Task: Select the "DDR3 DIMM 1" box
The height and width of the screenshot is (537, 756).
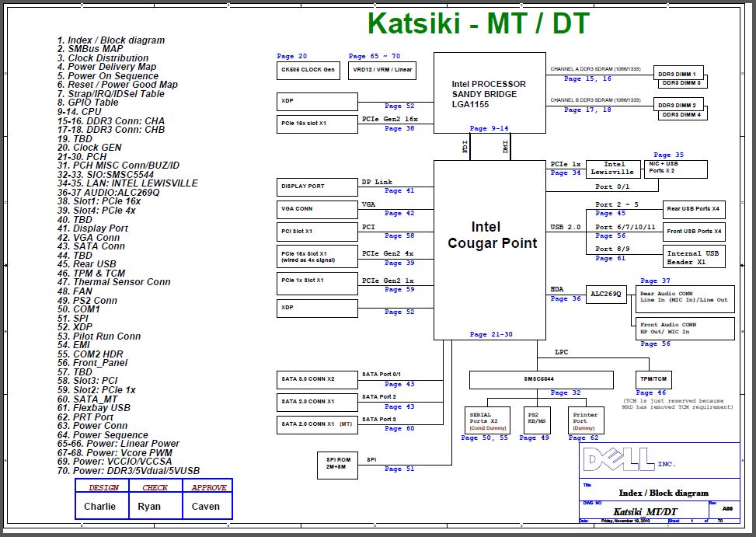Action: point(678,73)
